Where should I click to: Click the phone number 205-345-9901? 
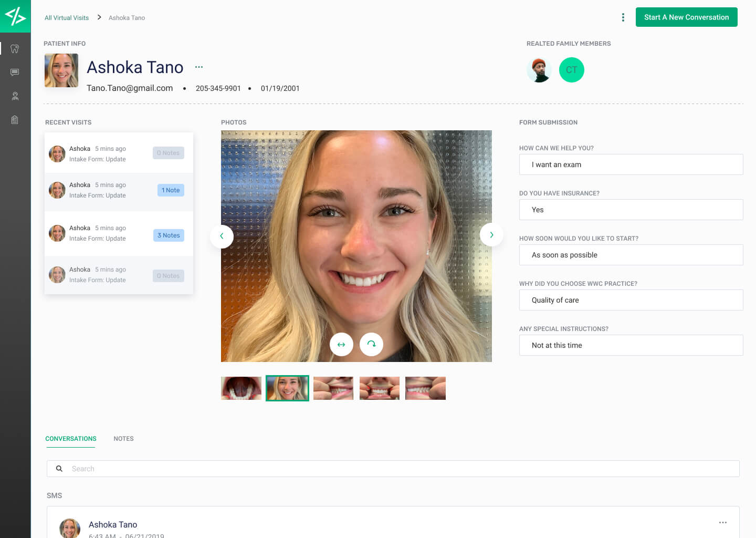pyautogui.click(x=218, y=88)
